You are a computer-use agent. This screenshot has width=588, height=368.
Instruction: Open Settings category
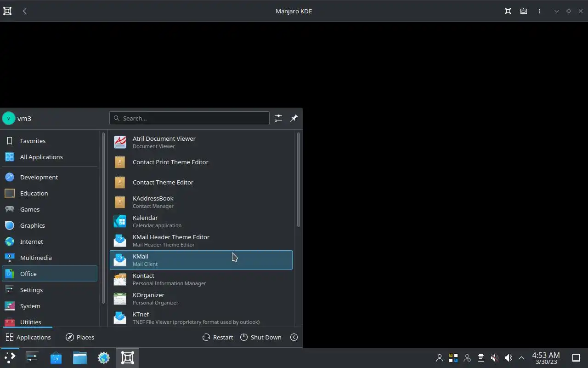50,290
